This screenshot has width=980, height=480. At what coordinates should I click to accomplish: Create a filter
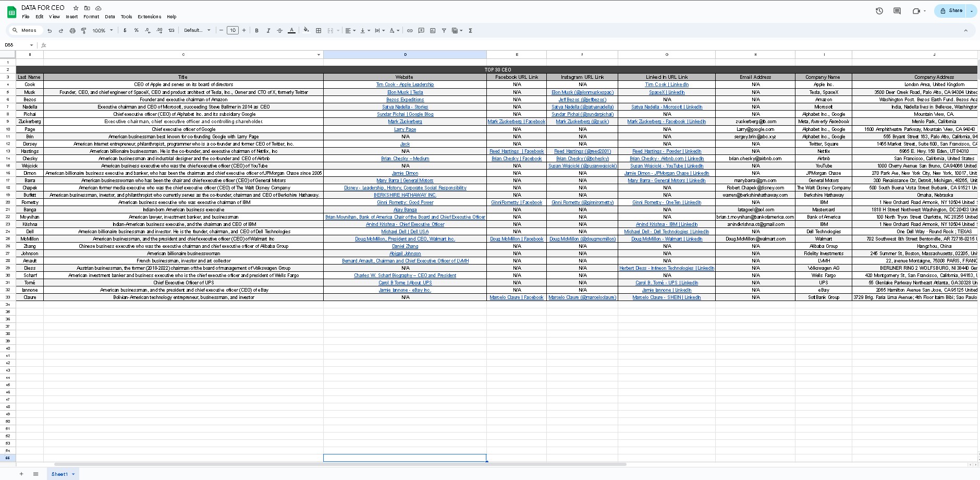click(444, 31)
